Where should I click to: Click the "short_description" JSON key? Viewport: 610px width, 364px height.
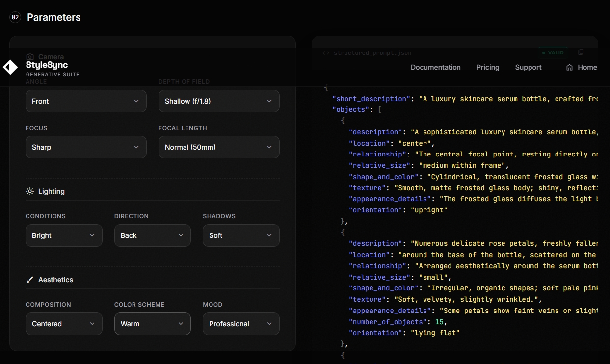(x=371, y=99)
